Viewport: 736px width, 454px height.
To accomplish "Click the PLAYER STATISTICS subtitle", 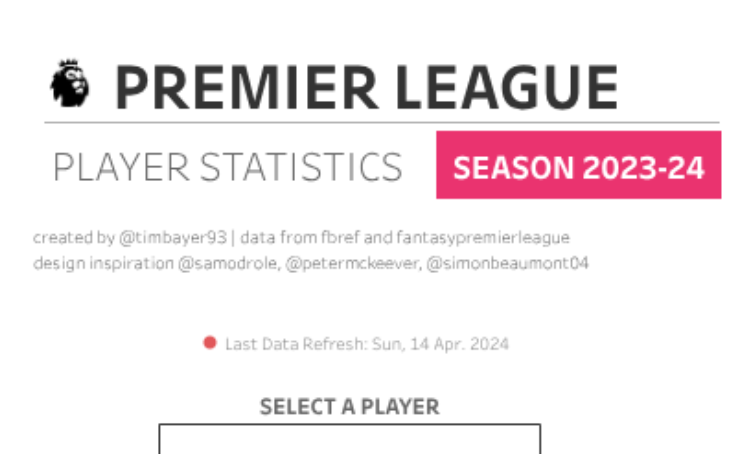I will pyautogui.click(x=228, y=168).
